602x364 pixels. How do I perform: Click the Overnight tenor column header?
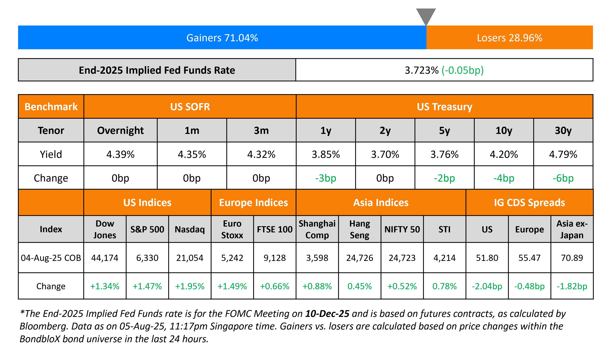[x=120, y=130]
